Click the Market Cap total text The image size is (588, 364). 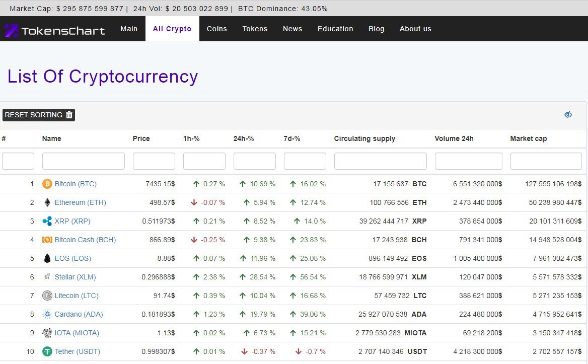pyautogui.click(x=66, y=9)
